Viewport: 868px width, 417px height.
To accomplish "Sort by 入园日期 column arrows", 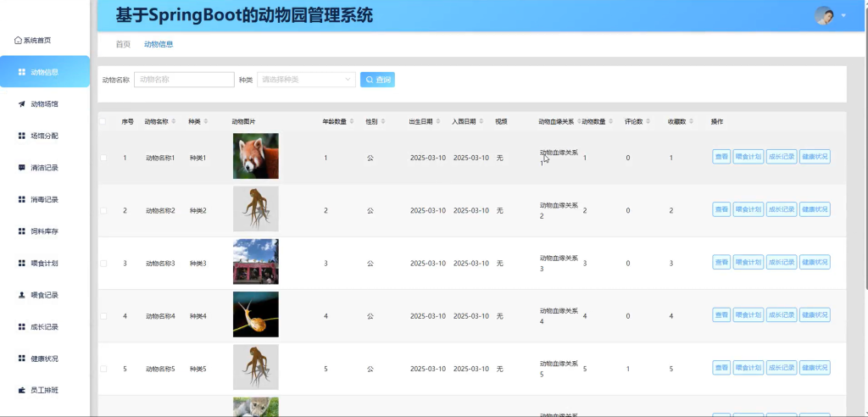I will 481,121.
